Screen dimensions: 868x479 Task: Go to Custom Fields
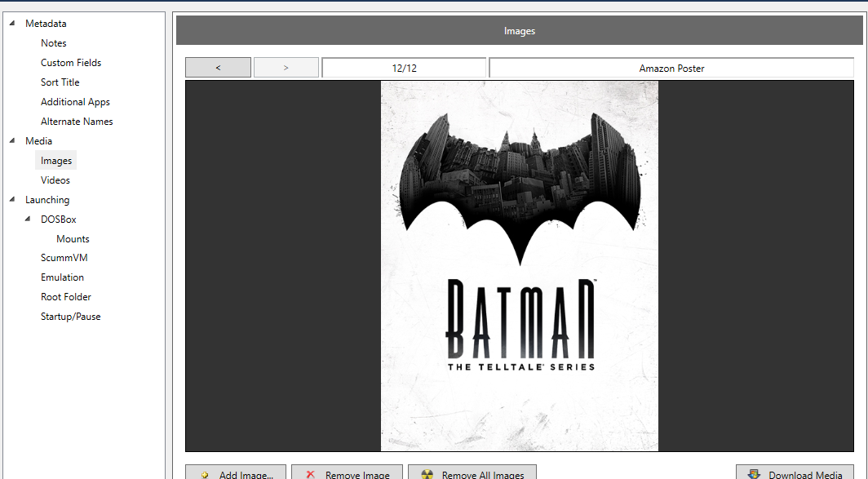point(71,63)
